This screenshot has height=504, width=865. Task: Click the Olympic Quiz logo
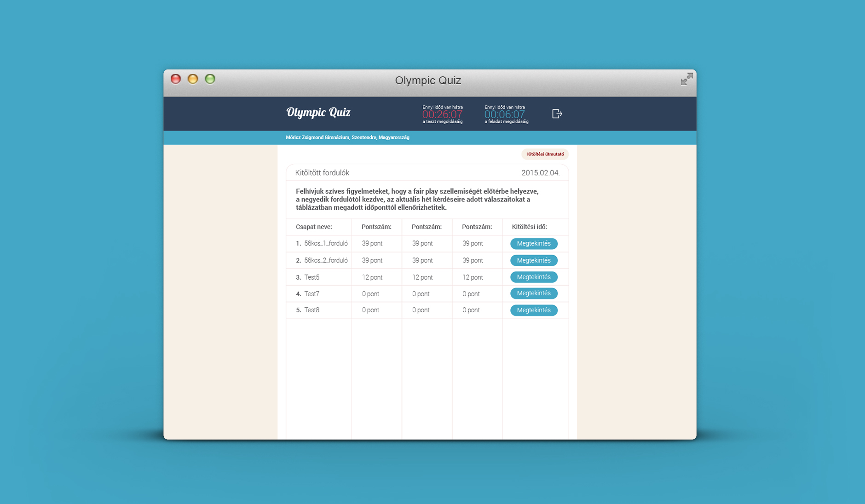tap(318, 112)
